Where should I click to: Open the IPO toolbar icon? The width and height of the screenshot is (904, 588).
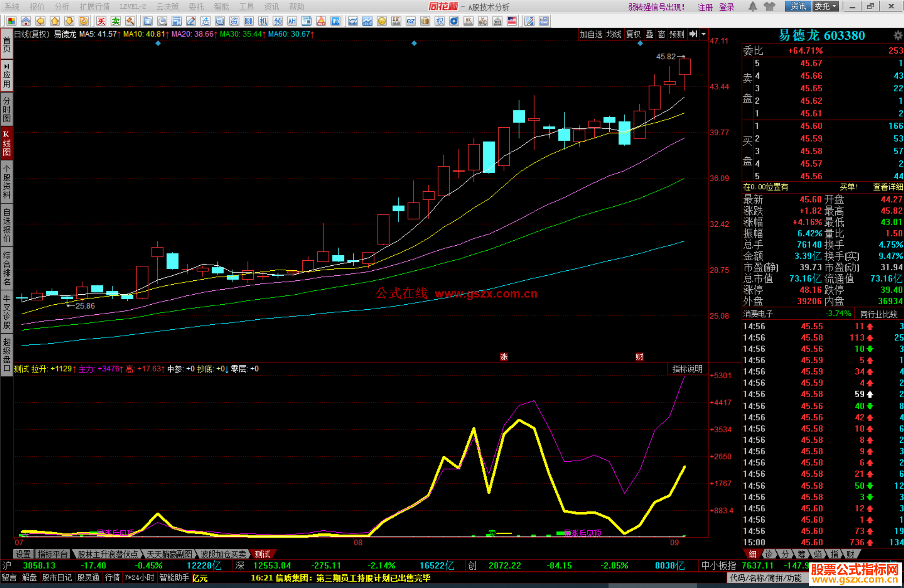(335, 21)
